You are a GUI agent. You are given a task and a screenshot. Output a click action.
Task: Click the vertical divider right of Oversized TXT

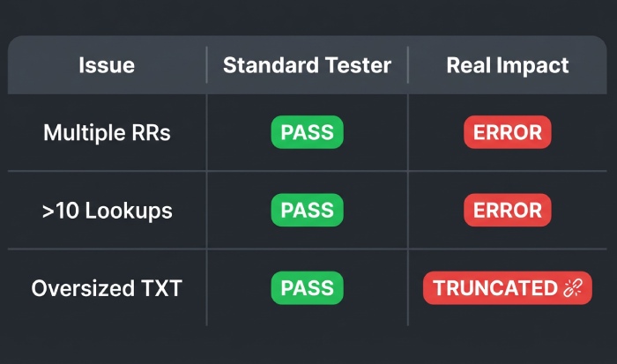(x=206, y=288)
